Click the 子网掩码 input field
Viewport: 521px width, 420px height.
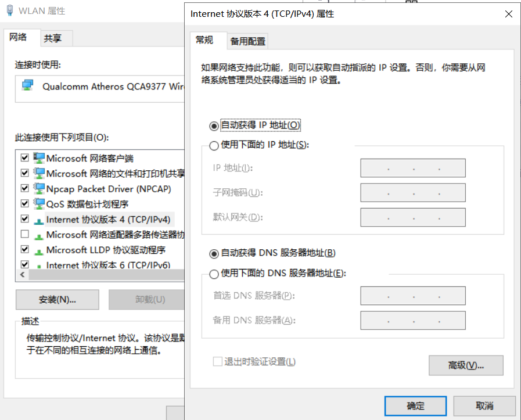[413, 193]
